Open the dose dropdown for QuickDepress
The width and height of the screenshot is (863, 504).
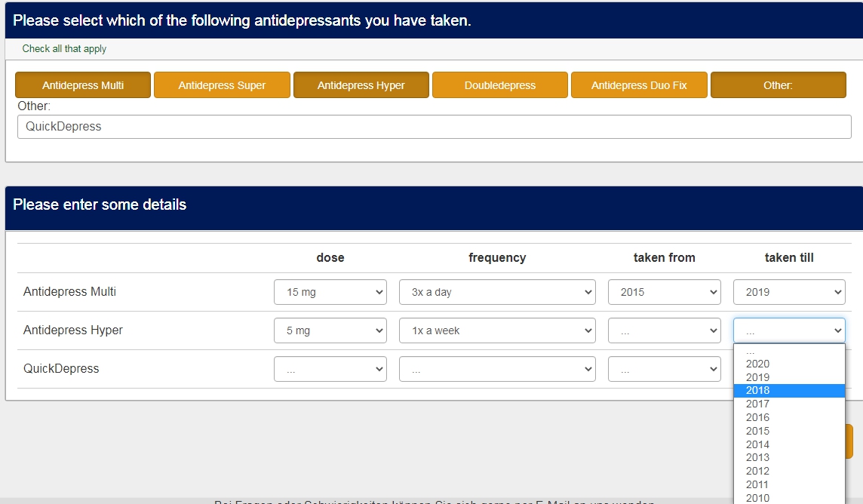pyautogui.click(x=330, y=369)
